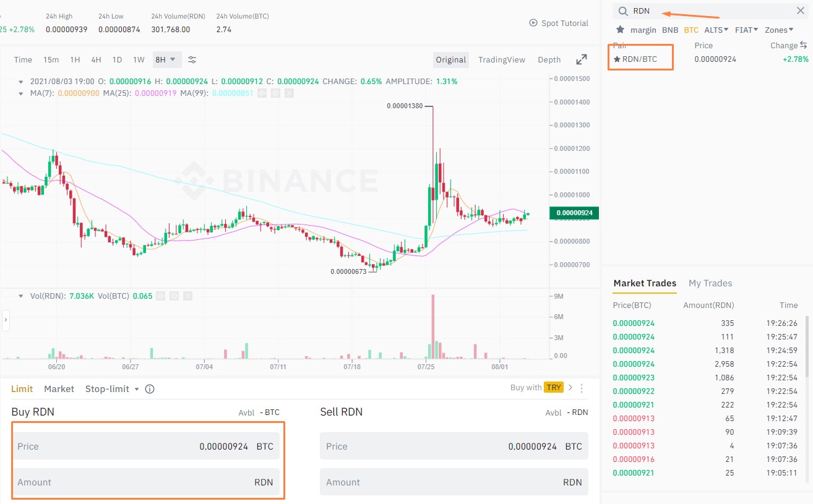The height and width of the screenshot is (504, 813).
Task: Click the Spot Tutorial play icon
Action: [533, 23]
